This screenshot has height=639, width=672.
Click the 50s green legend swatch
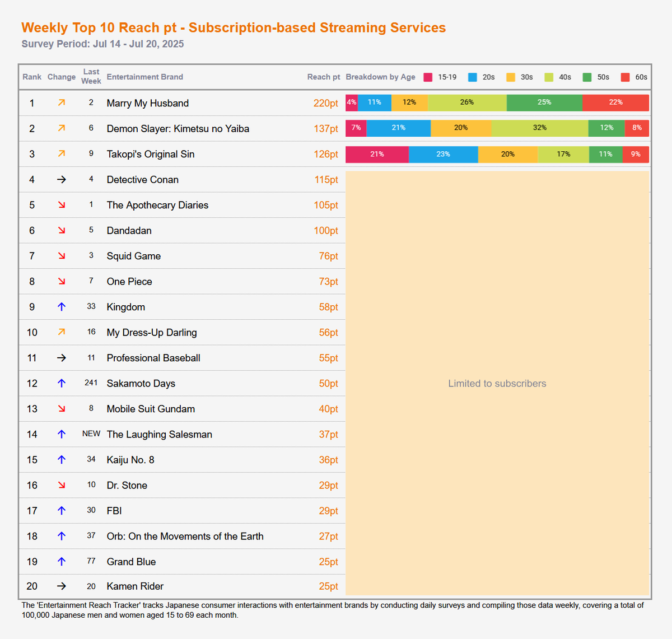click(x=587, y=77)
